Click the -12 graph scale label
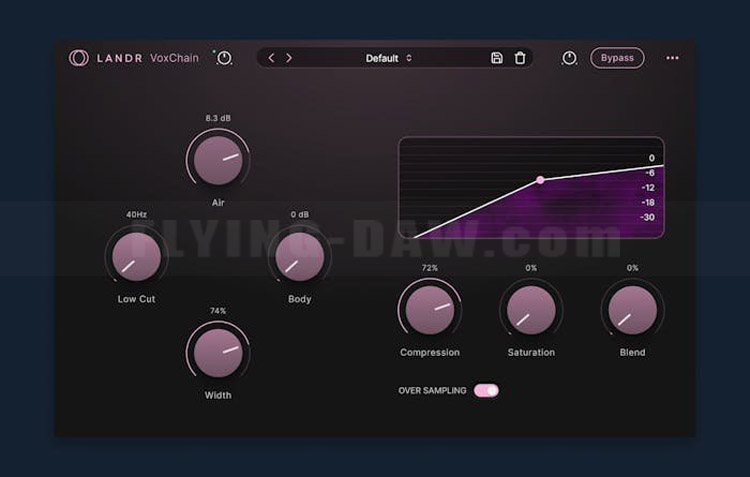The height and width of the screenshot is (477, 750). point(648,188)
